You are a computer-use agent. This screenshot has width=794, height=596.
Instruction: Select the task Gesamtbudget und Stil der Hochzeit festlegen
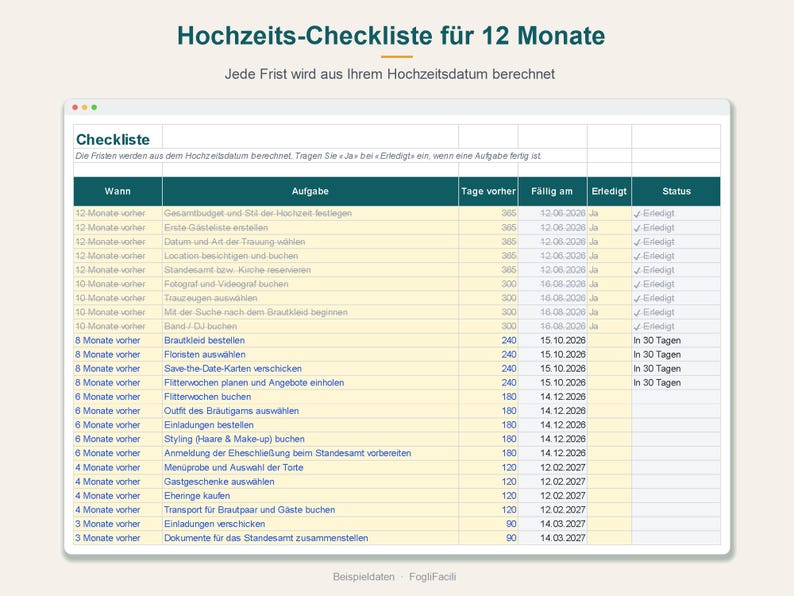click(x=310, y=213)
